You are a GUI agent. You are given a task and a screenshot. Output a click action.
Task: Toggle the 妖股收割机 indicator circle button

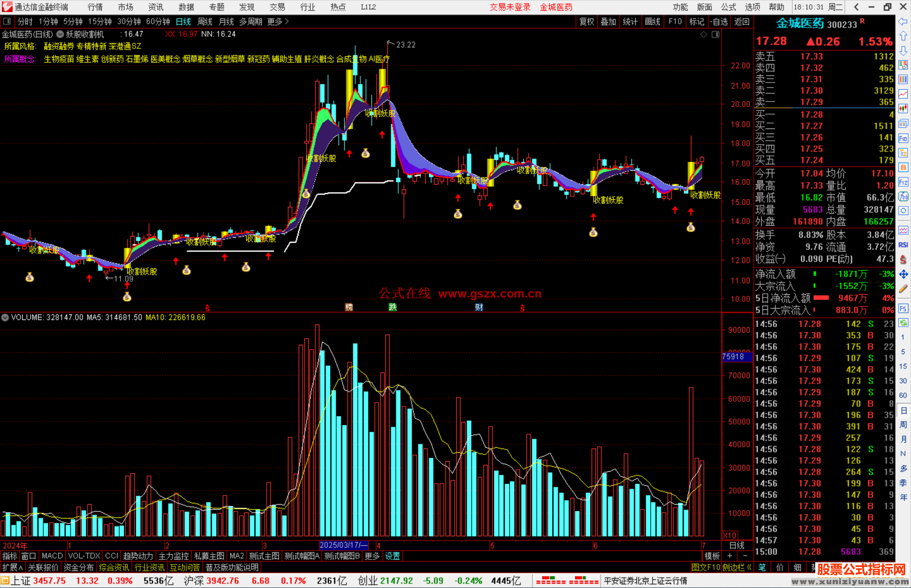[60, 34]
